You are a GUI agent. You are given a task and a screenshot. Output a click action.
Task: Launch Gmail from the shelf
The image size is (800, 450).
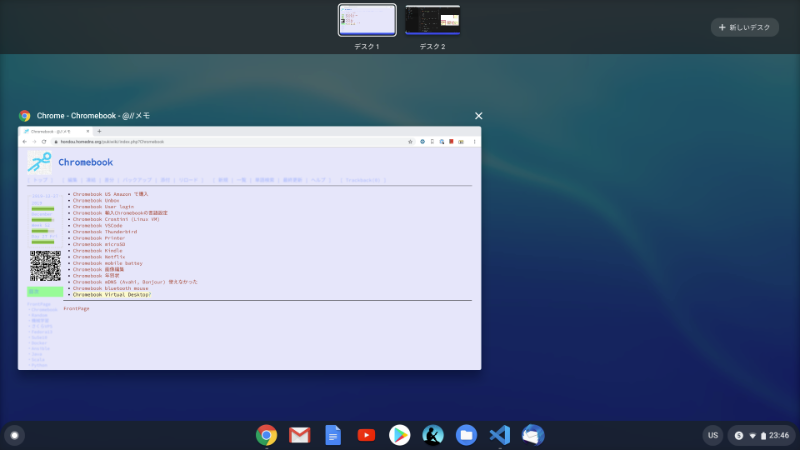click(299, 435)
